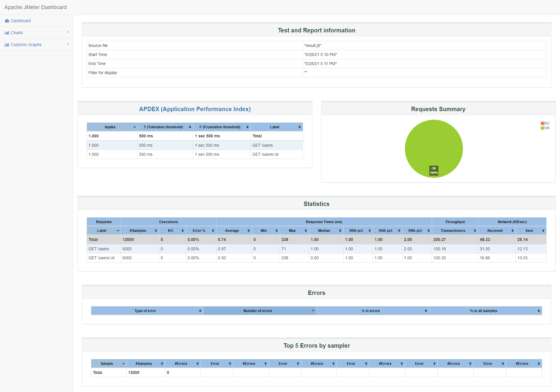
Task: Expand the Customs Graphs menu chevron
Action: [68, 44]
